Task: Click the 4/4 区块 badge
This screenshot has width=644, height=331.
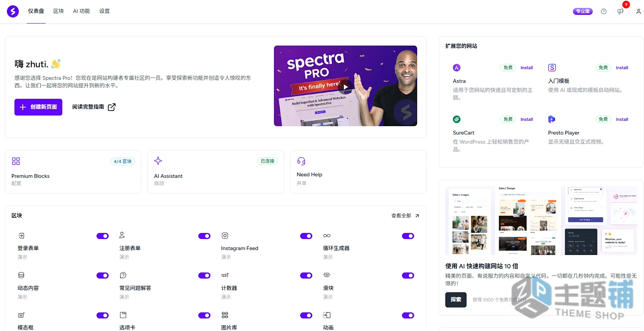Action: [123, 162]
